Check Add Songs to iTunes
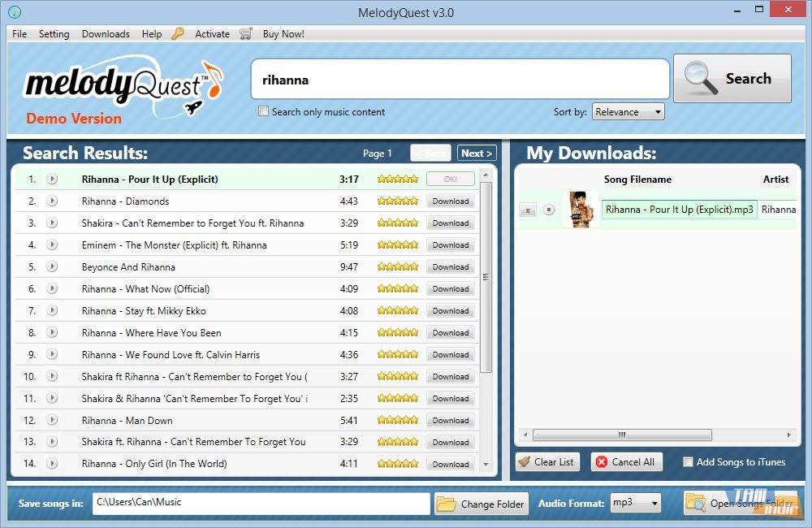This screenshot has width=812, height=528. click(x=688, y=462)
